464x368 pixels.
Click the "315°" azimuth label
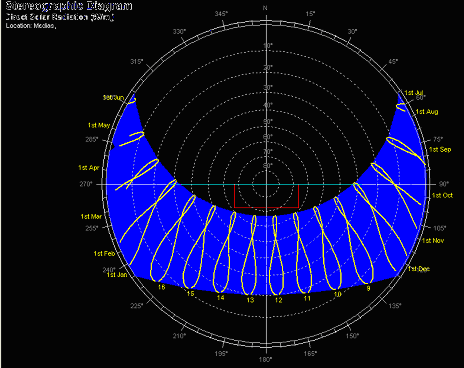[x=137, y=62]
